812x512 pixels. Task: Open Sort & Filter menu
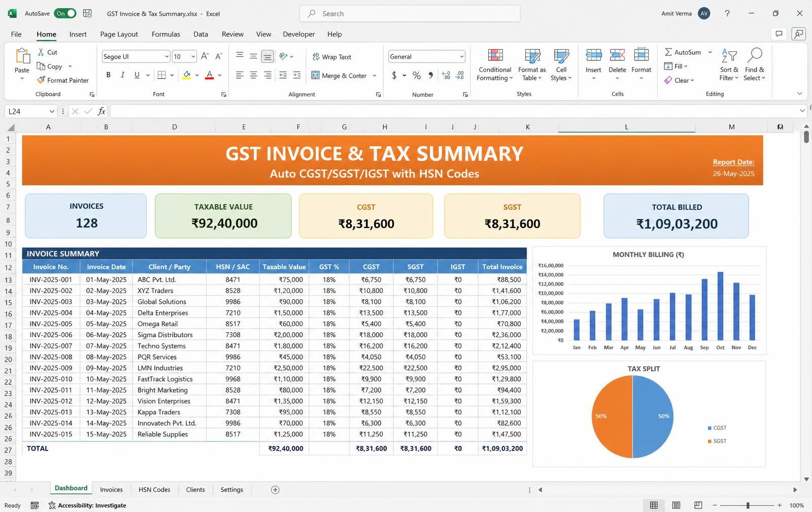pos(729,65)
